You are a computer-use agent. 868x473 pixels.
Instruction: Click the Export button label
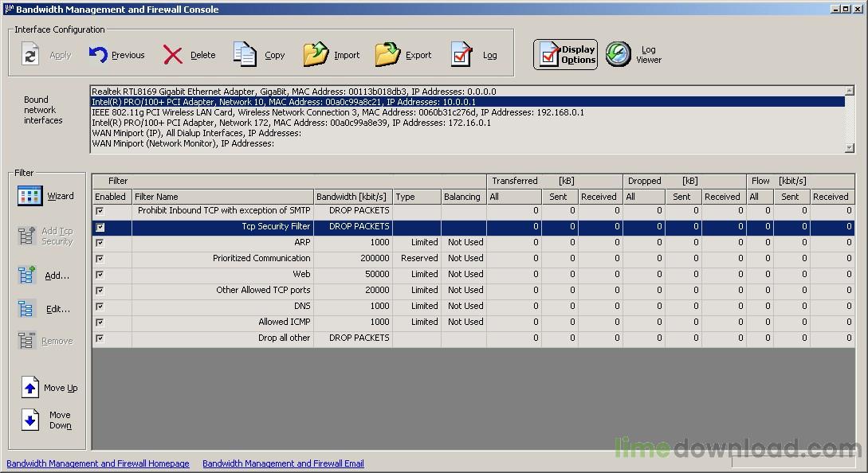click(418, 55)
